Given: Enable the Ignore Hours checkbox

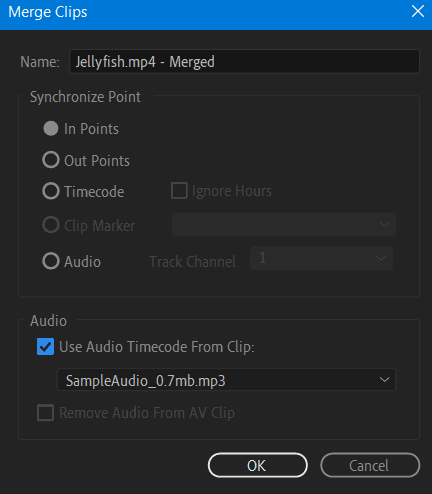Looking at the screenshot, I should tap(179, 191).
